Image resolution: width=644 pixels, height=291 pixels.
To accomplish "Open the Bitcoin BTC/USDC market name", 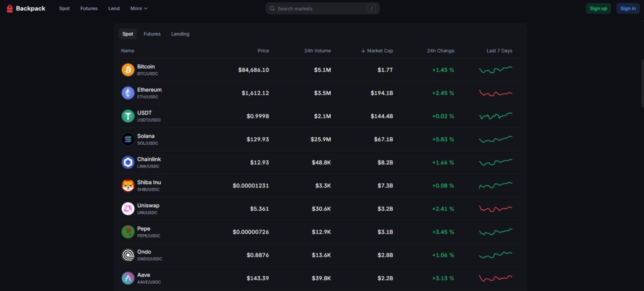I will tap(147, 70).
